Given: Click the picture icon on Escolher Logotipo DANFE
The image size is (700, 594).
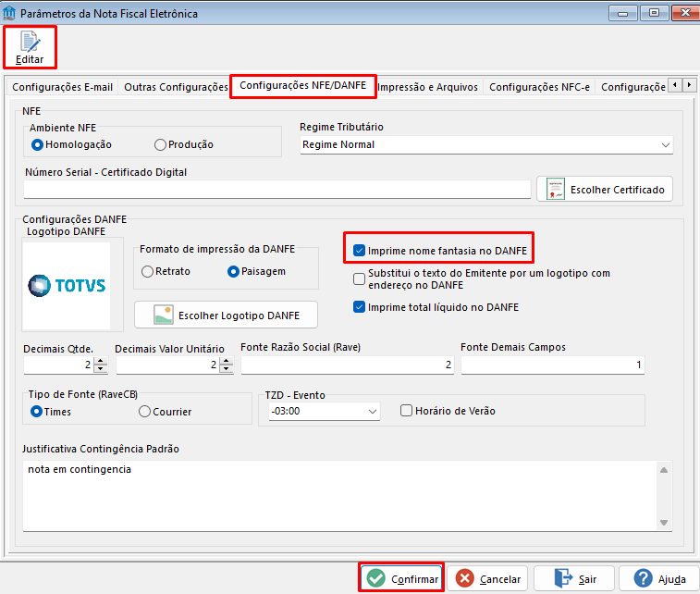Looking at the screenshot, I should coord(164,315).
